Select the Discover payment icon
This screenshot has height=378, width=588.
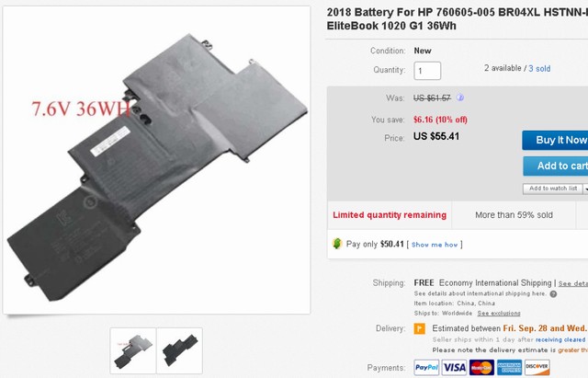(537, 367)
